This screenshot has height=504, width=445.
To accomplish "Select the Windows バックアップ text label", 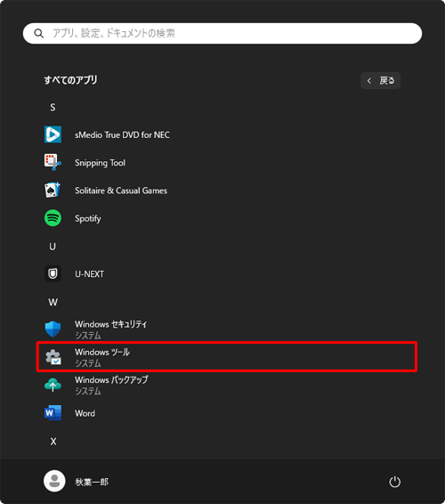I will click(111, 379).
